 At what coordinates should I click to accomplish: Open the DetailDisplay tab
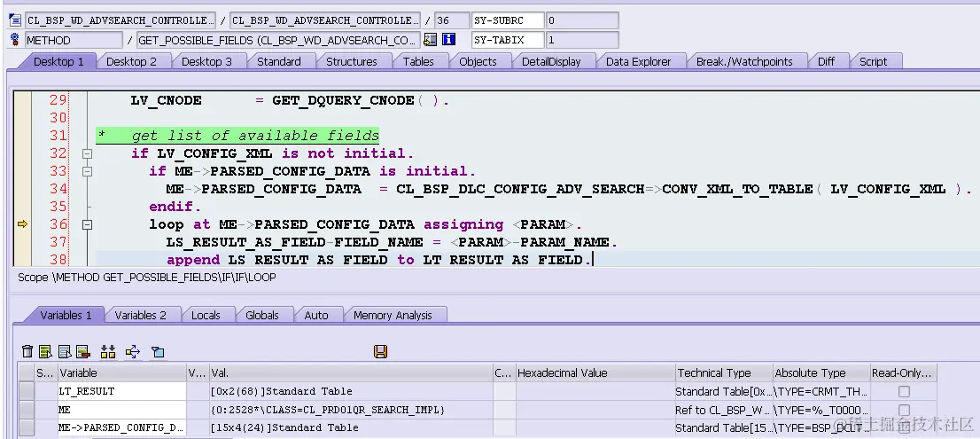pyautogui.click(x=551, y=61)
